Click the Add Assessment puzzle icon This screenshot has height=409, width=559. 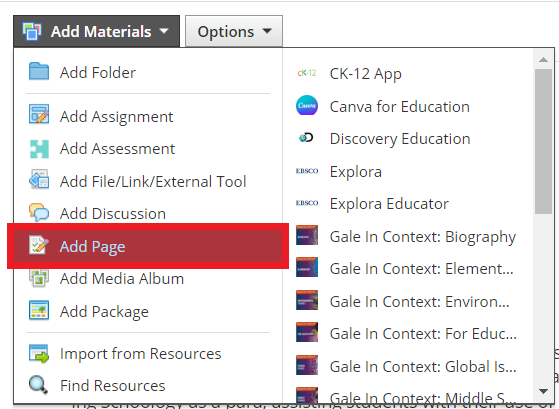[x=39, y=149]
